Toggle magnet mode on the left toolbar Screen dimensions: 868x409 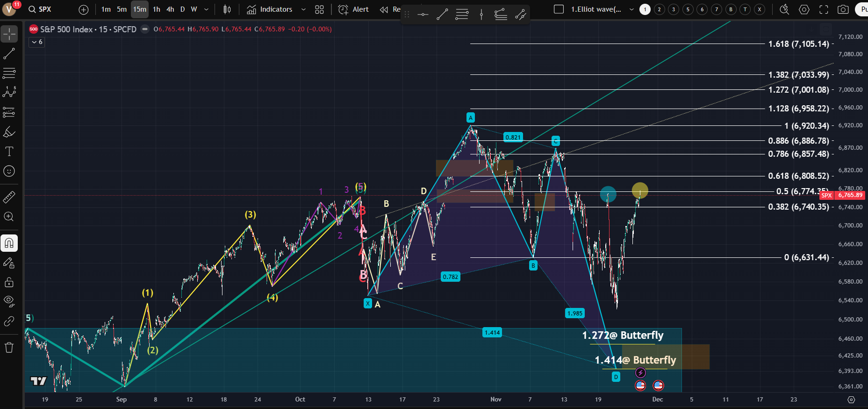(9, 243)
